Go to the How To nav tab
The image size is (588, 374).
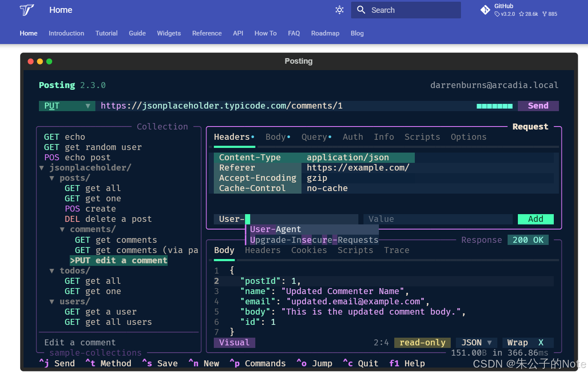[x=266, y=33]
